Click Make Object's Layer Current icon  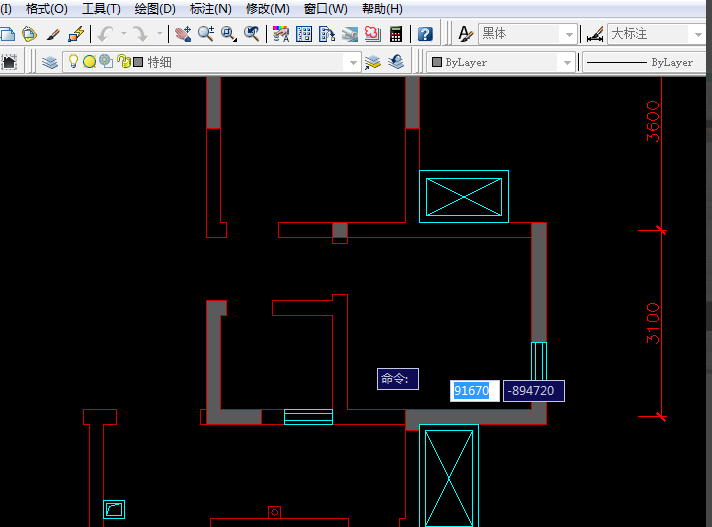pyautogui.click(x=372, y=62)
